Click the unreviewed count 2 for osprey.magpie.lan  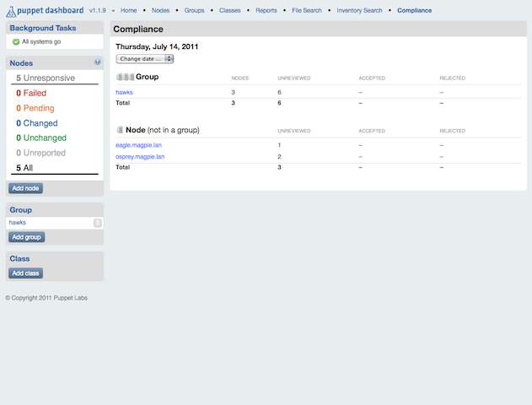pos(279,157)
